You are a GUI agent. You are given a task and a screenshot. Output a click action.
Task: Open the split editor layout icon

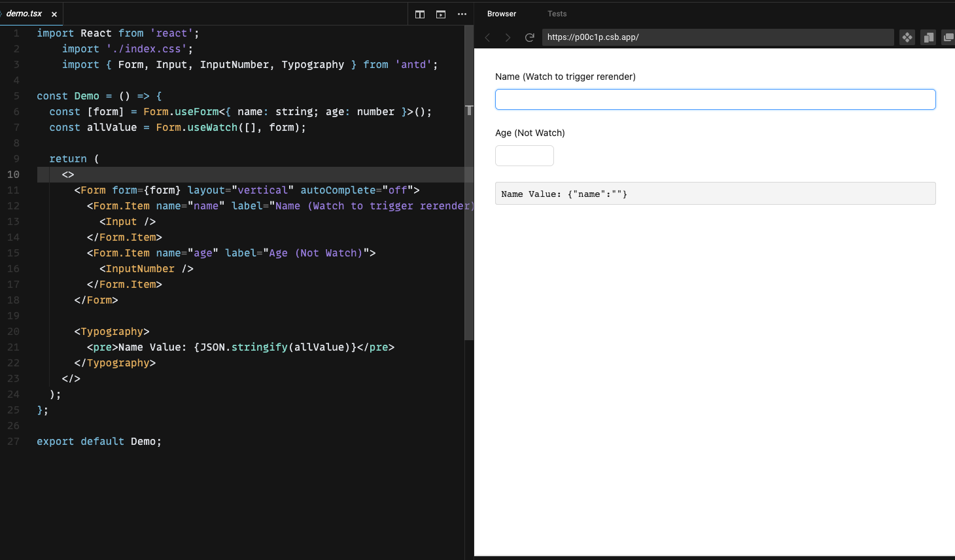(x=419, y=14)
